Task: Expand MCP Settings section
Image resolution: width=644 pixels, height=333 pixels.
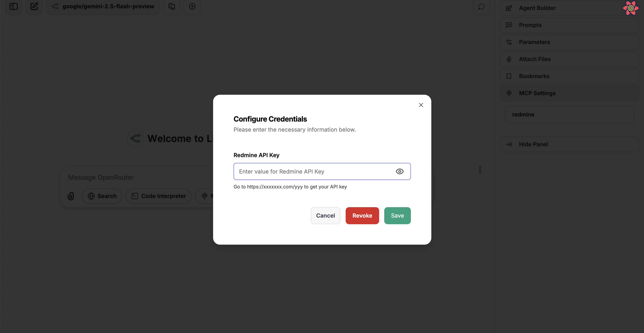Action: click(x=569, y=93)
